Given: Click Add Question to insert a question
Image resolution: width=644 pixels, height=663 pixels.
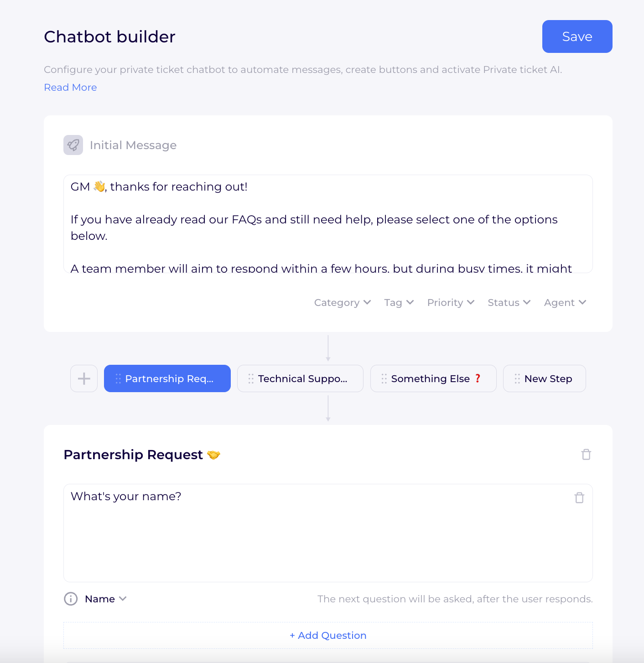Looking at the screenshot, I should [328, 635].
